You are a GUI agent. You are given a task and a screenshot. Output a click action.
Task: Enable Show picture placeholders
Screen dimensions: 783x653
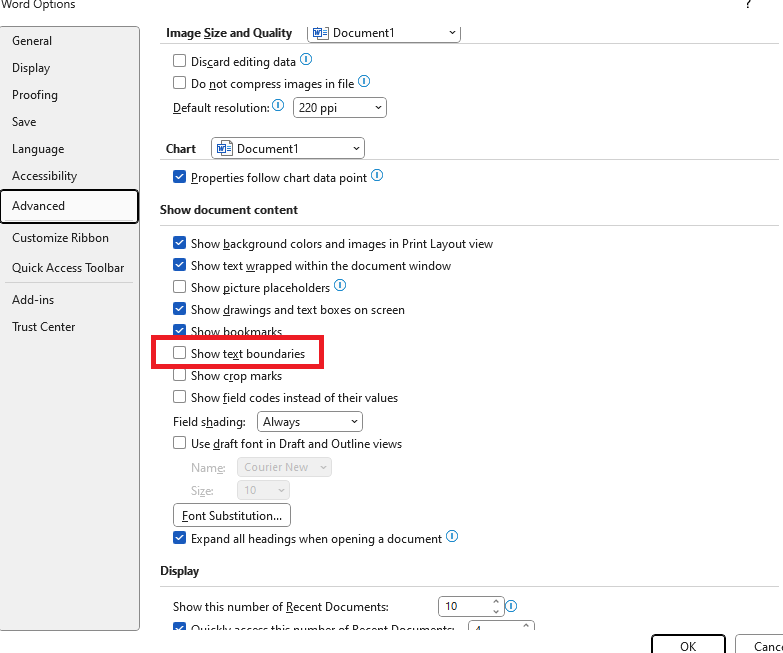(179, 287)
